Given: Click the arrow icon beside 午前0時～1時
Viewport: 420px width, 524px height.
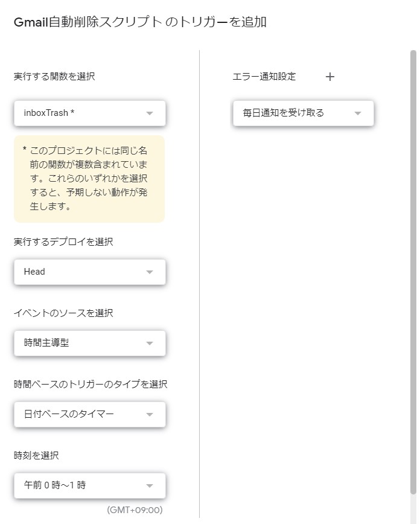Looking at the screenshot, I should coord(150,485).
